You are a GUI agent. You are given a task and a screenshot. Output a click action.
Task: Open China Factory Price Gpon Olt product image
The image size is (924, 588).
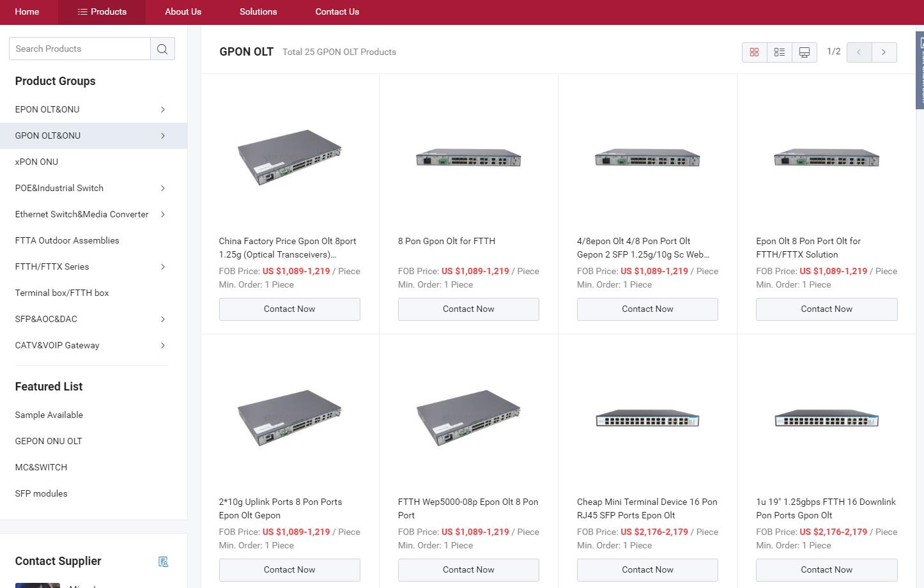(289, 157)
